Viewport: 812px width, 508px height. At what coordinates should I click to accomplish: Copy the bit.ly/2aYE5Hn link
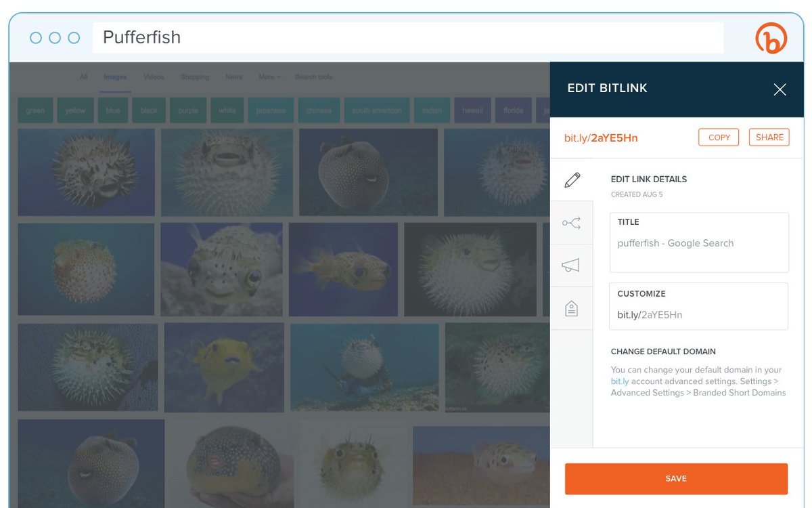point(719,137)
